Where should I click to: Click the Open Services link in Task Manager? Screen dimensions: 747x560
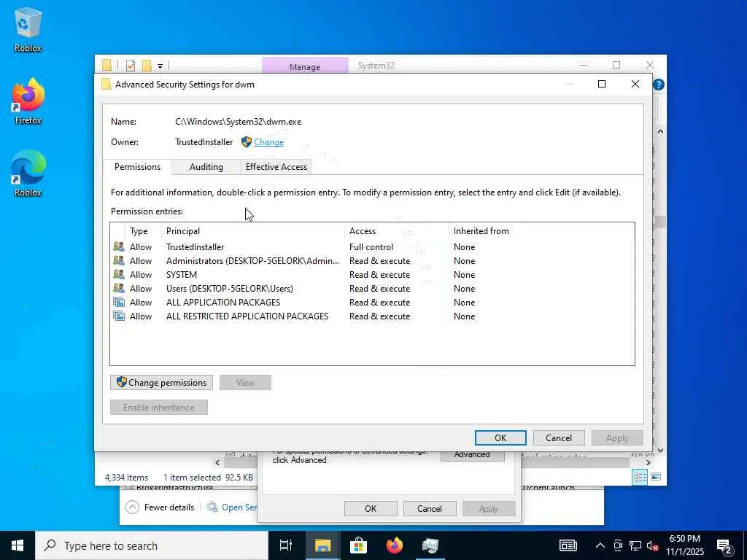tap(239, 507)
